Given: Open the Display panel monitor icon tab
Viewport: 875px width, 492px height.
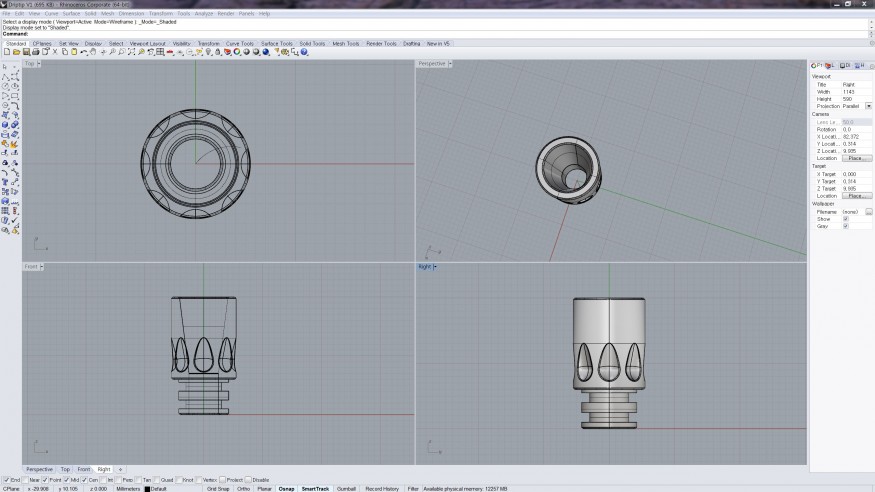Looking at the screenshot, I should [845, 65].
